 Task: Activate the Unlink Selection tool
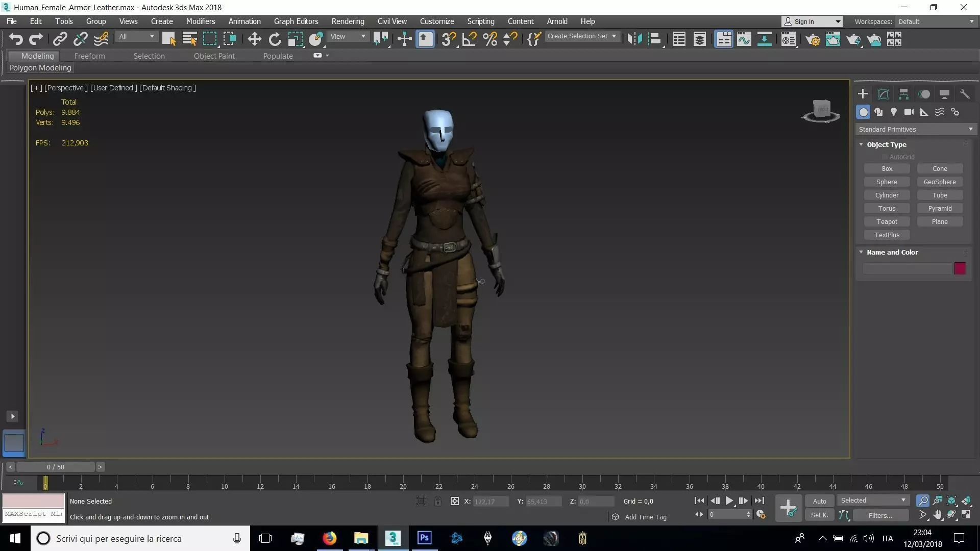(x=80, y=39)
